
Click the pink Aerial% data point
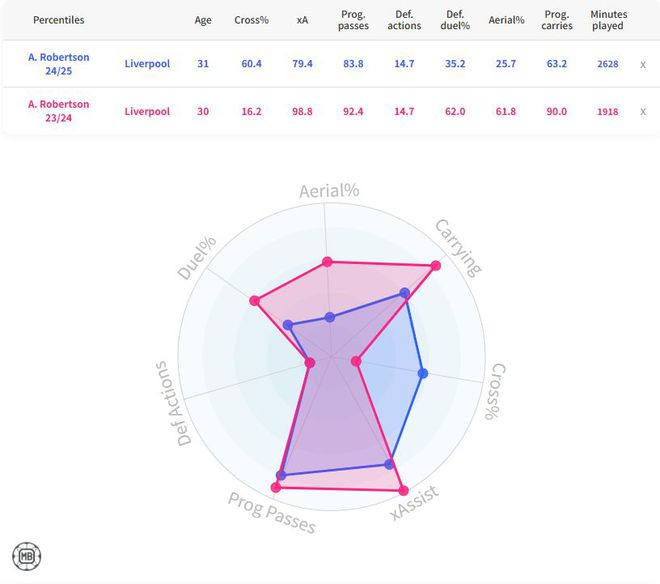[327, 262]
